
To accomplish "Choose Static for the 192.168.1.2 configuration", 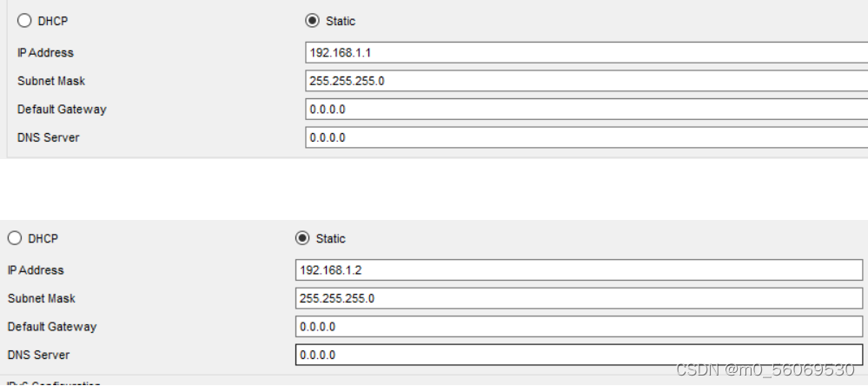I will (302, 238).
